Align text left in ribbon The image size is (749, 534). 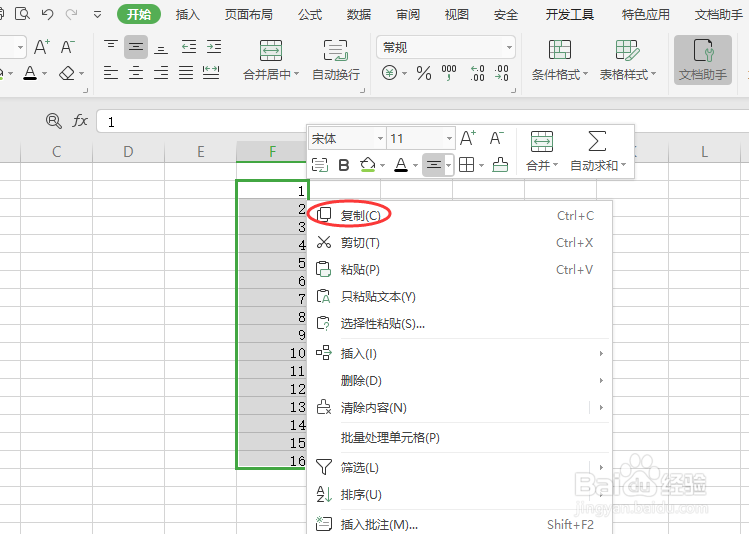pos(111,73)
